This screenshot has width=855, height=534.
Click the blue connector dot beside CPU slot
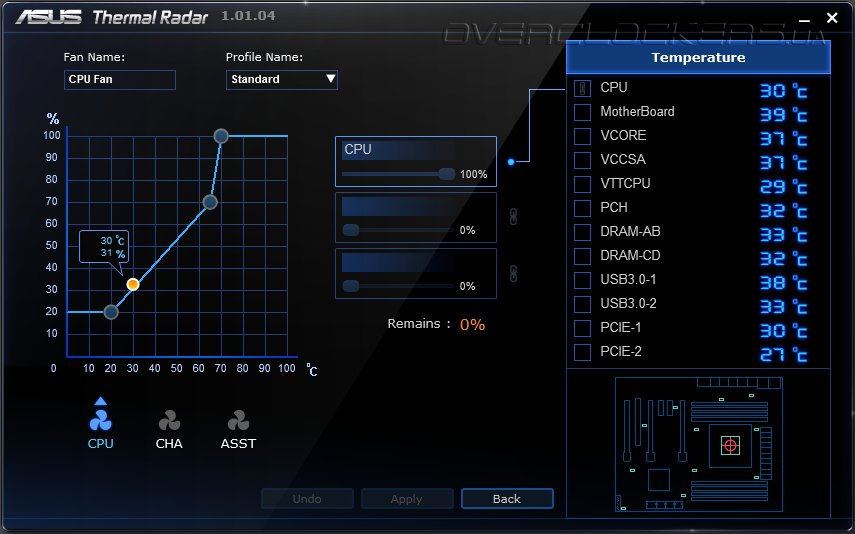pos(511,162)
